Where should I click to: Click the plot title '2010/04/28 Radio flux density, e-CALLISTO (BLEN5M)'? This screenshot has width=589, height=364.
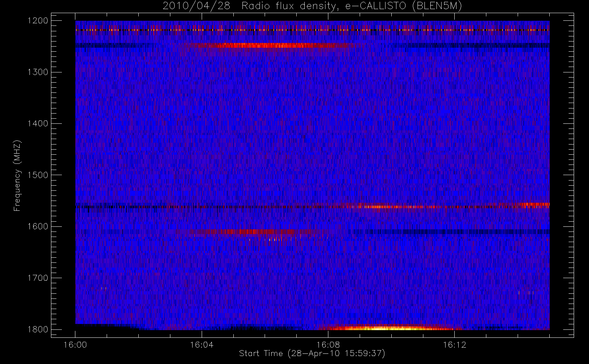pyautogui.click(x=312, y=6)
